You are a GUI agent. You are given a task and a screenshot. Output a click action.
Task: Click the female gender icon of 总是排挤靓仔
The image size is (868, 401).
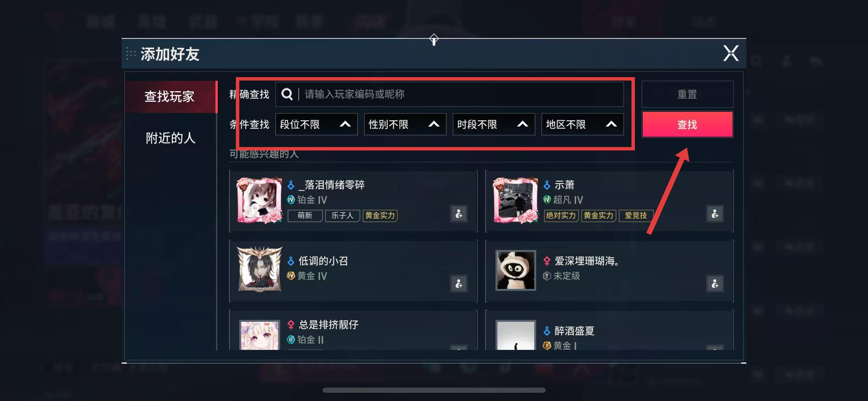click(x=291, y=324)
